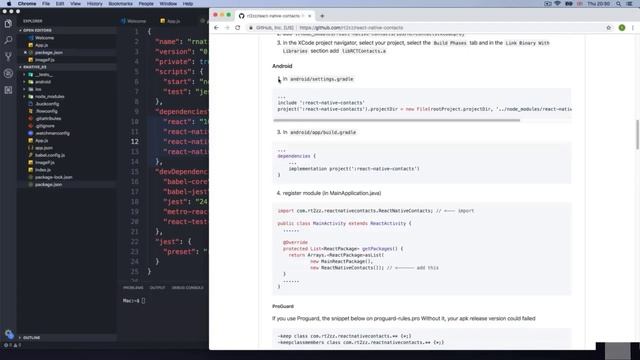Screen dimensions: 640x360
Task: Click line number 12 in the editor gutter
Action: (135, 142)
